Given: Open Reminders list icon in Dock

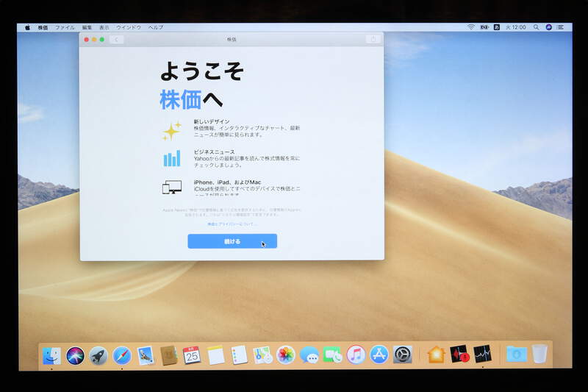Looking at the screenshot, I should click(x=239, y=355).
